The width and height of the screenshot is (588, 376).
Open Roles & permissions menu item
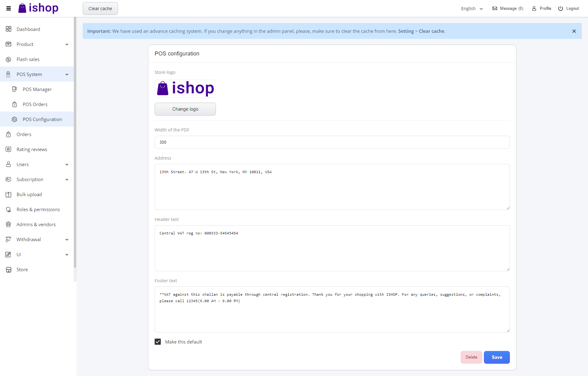tap(38, 210)
